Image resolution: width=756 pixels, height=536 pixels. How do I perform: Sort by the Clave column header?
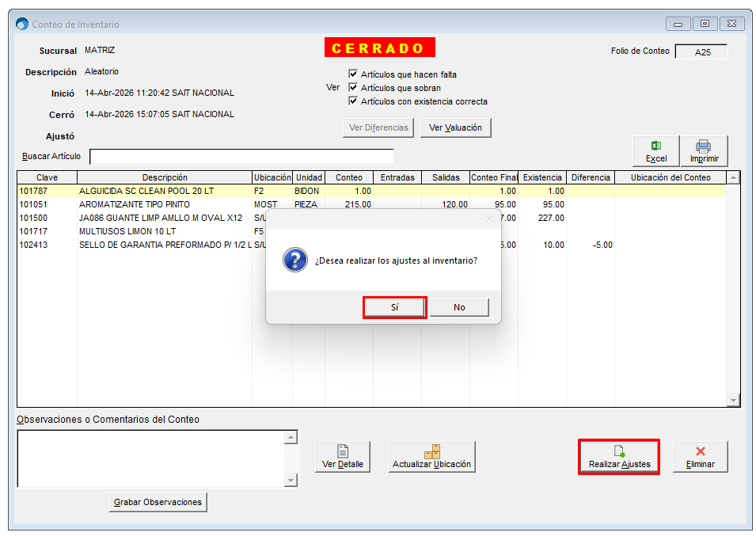(47, 177)
